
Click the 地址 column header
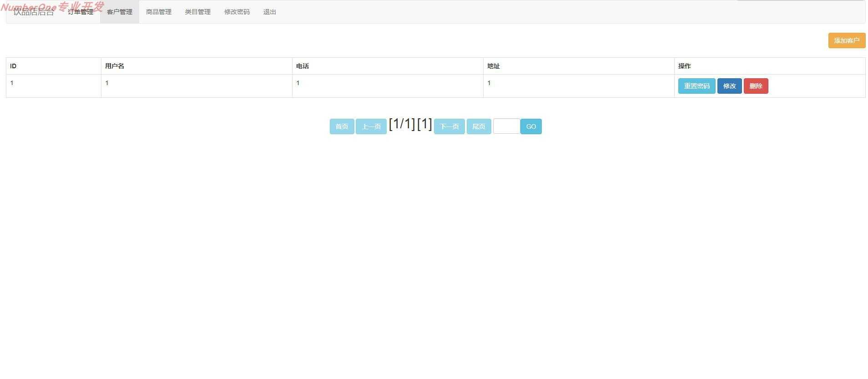coord(579,66)
